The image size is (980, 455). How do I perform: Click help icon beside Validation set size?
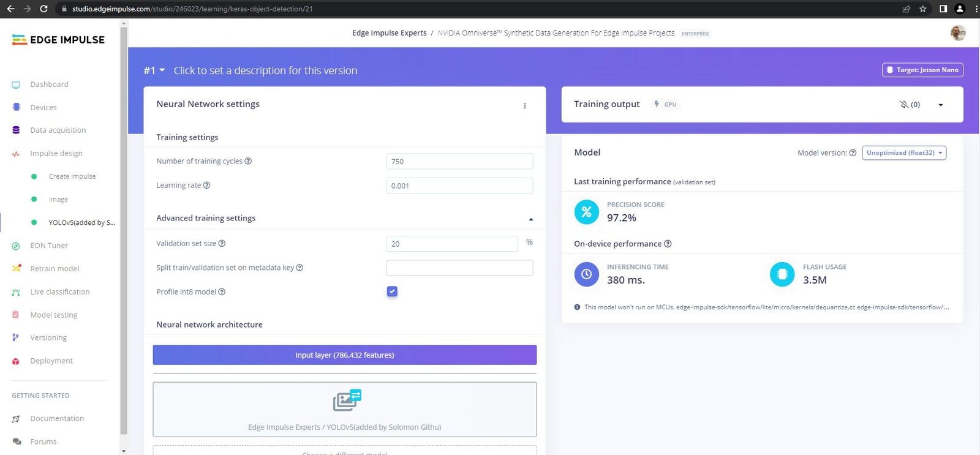(222, 243)
